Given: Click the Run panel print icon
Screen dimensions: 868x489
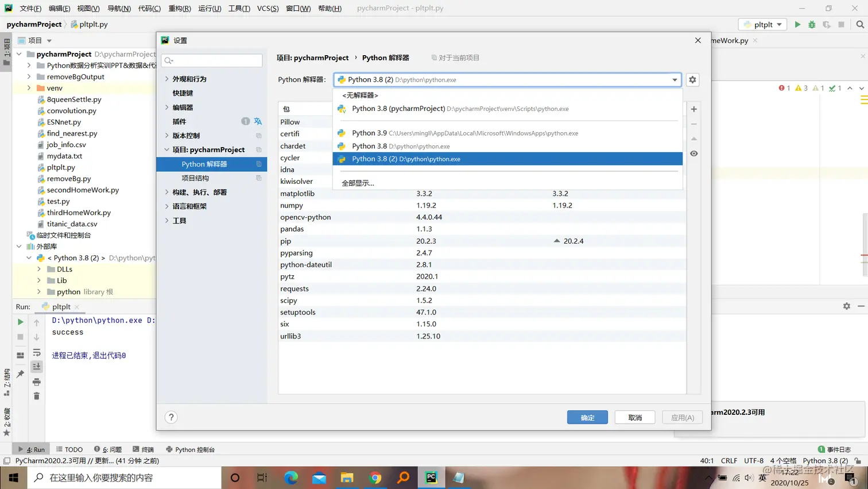Looking at the screenshot, I should pos(37,382).
